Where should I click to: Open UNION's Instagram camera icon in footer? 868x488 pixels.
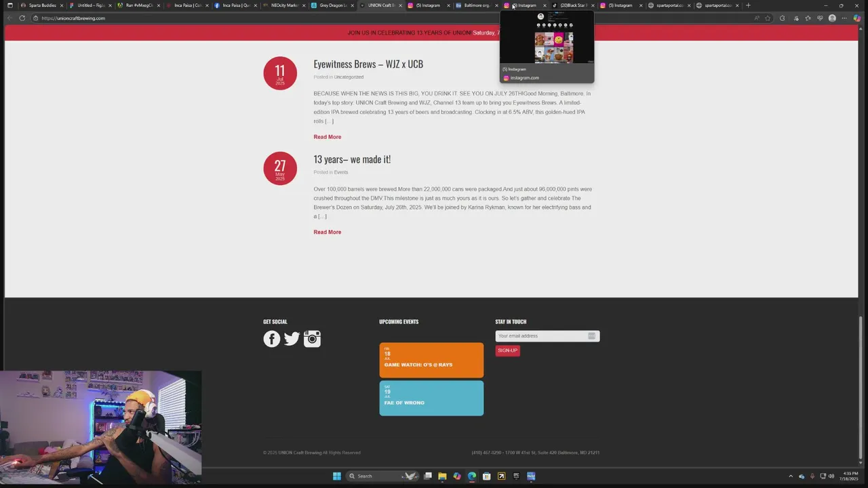pos(312,339)
